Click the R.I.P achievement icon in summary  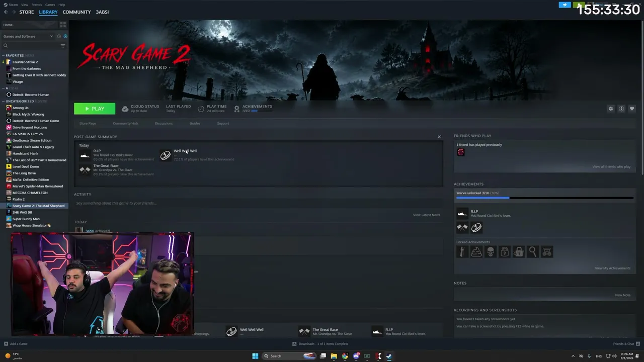click(85, 155)
